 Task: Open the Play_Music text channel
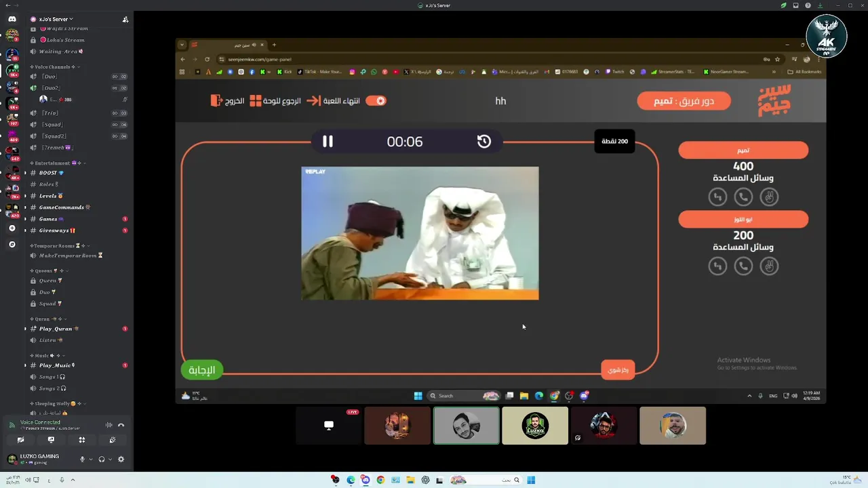(x=79, y=365)
